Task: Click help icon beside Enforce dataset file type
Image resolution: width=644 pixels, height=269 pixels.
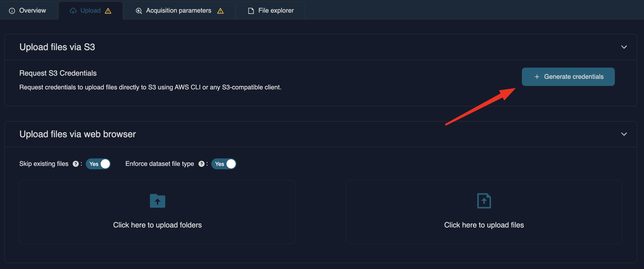Action: tap(201, 164)
